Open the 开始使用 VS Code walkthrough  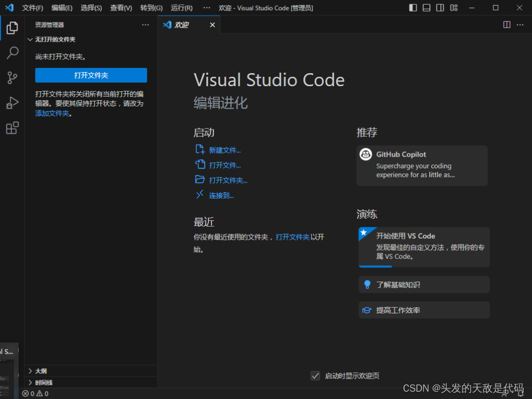pos(424,247)
